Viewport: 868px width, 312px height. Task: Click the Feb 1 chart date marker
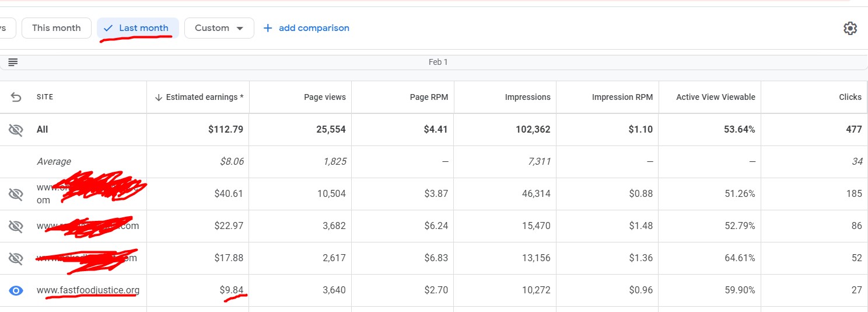[x=438, y=62]
